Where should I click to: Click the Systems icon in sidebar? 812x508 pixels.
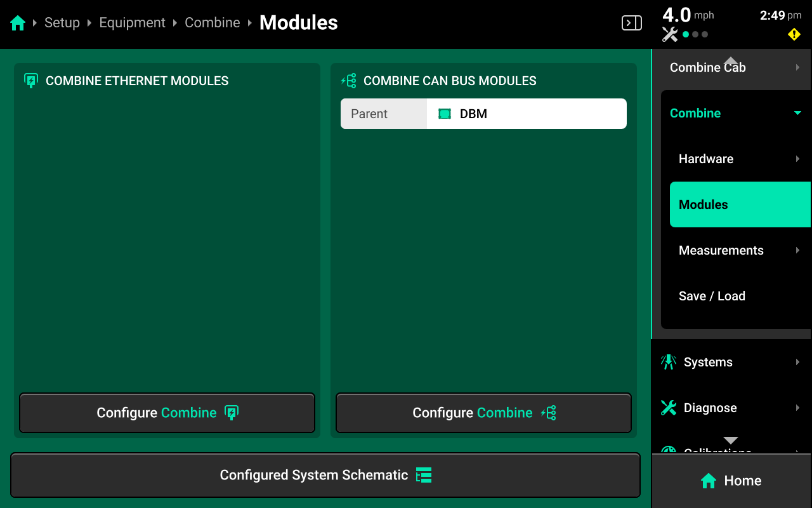click(669, 362)
